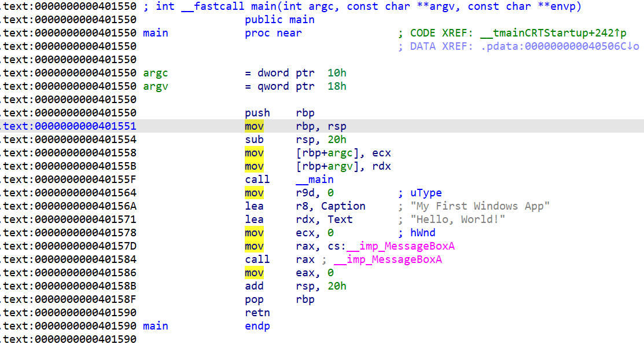Click the argv stack variable definition
The width and height of the screenshot is (644, 344).
(x=156, y=86)
